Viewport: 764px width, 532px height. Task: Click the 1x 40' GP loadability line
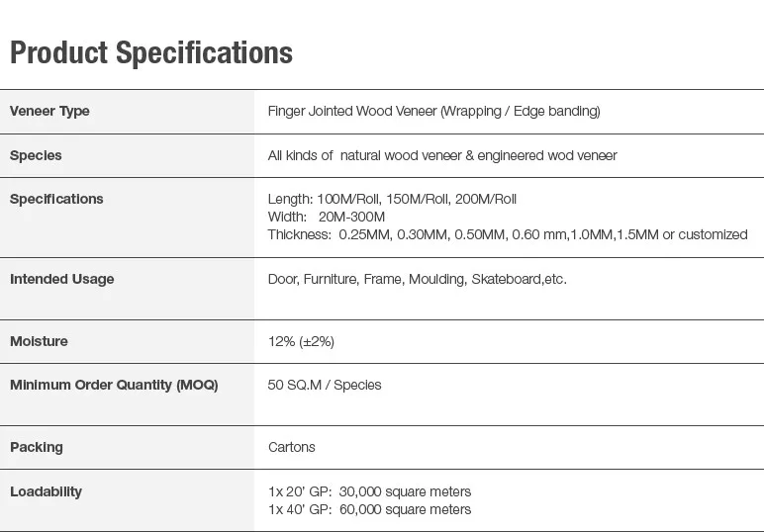[369, 509]
